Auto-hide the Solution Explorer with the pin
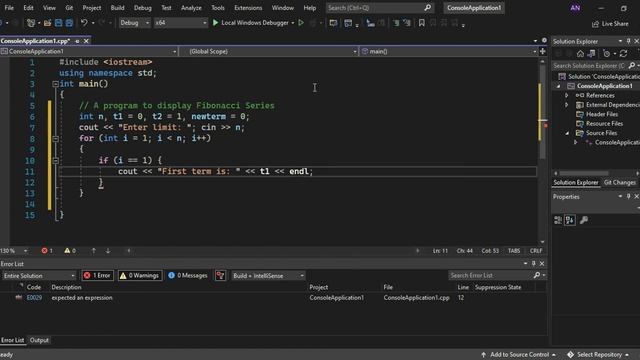 (x=629, y=41)
